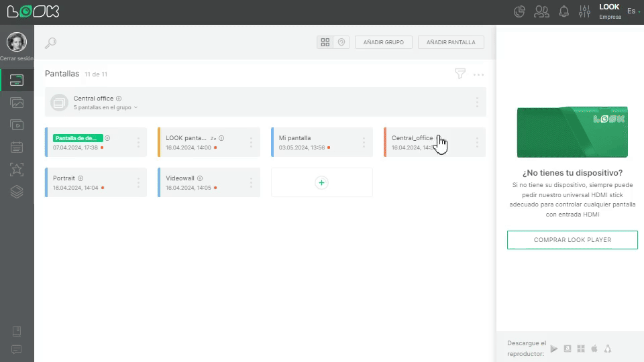
Task: Click the 11 de 11 counter text
Action: coord(96,74)
